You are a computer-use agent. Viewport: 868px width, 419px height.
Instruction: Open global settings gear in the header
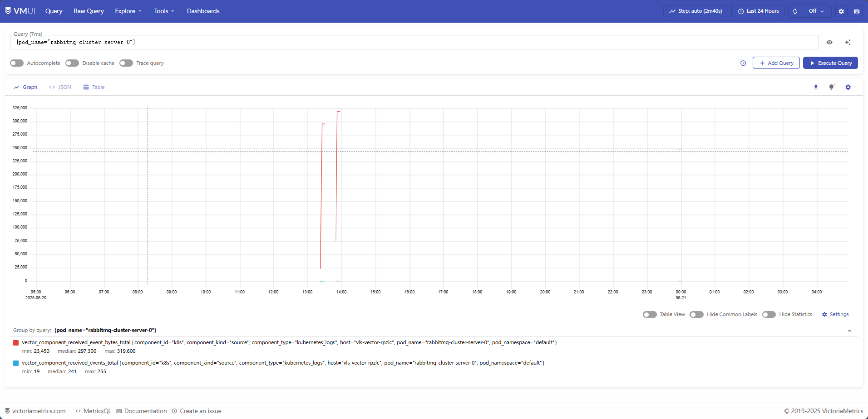pyautogui.click(x=841, y=11)
